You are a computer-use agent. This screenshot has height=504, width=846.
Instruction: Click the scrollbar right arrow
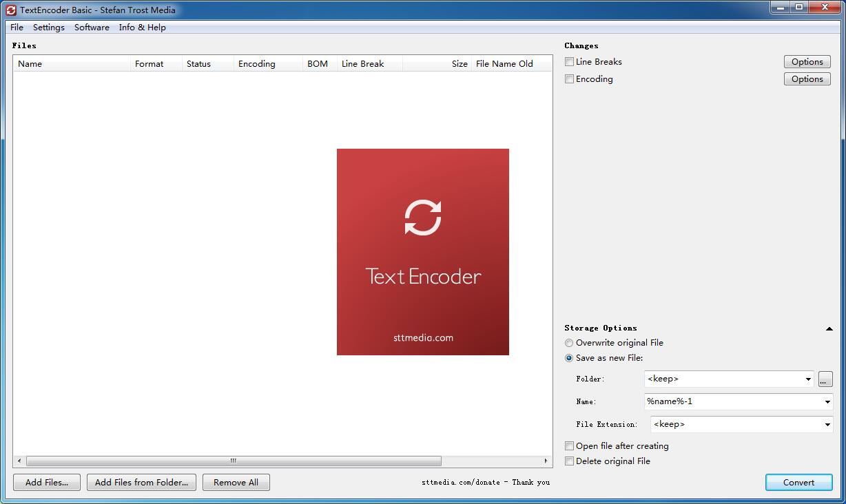[546, 461]
